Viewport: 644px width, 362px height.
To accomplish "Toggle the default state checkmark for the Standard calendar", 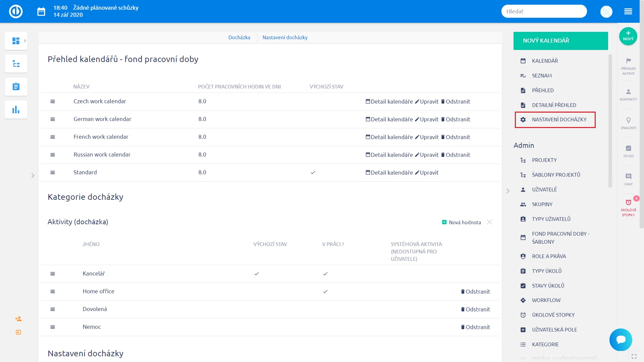I will (313, 173).
